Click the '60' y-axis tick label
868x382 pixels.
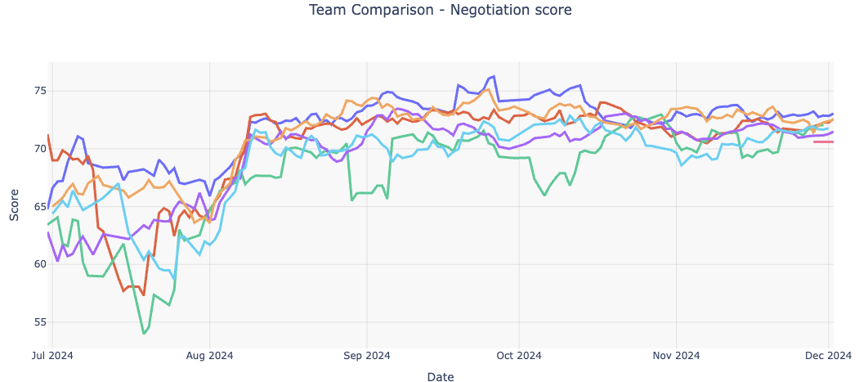click(x=37, y=264)
